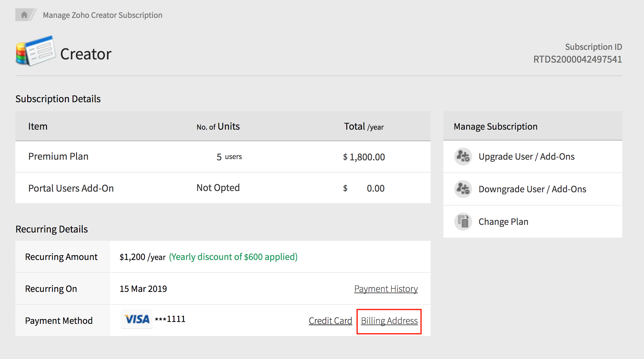Click the Item column header
Viewport: 644px width, 359px height.
(38, 126)
